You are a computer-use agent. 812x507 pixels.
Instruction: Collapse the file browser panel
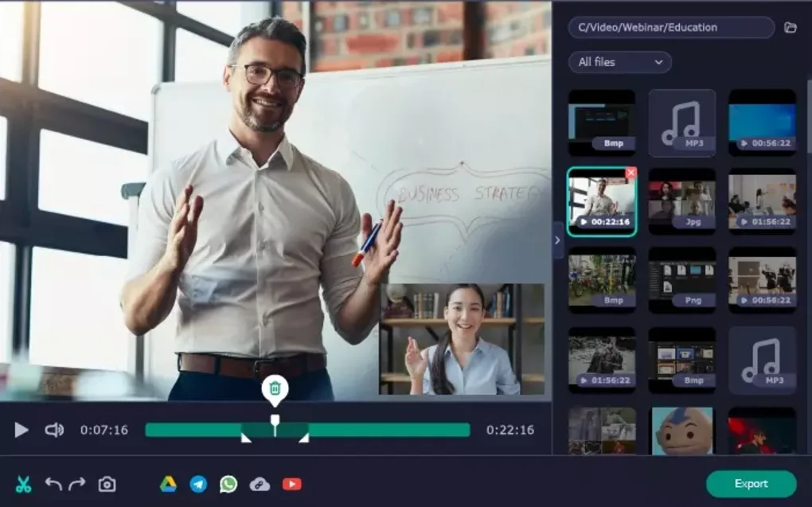point(557,240)
